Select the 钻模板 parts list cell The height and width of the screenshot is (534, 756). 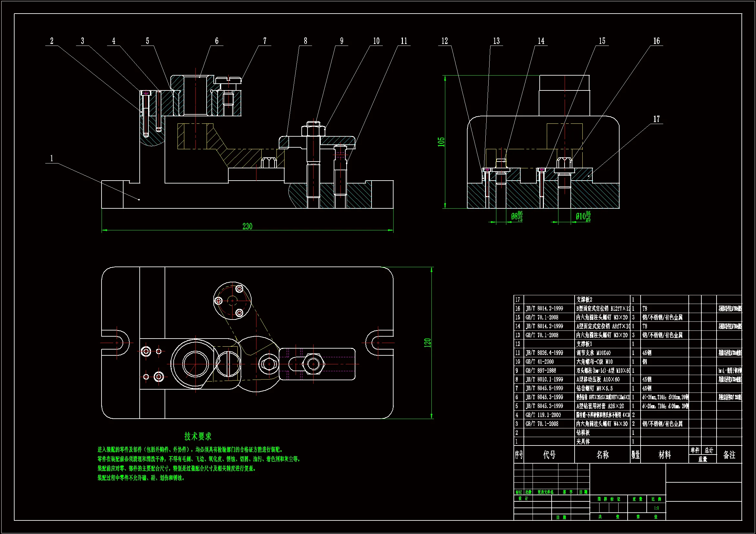pos(583,433)
